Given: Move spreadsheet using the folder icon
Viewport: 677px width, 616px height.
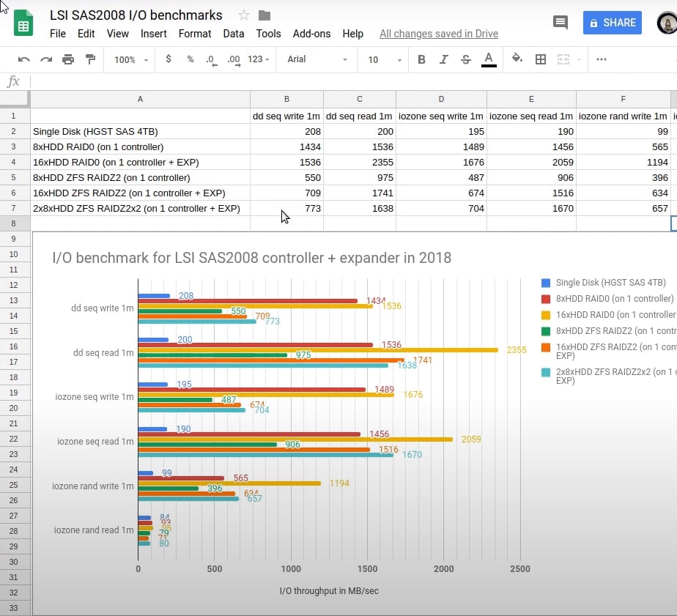Looking at the screenshot, I should click(x=264, y=16).
